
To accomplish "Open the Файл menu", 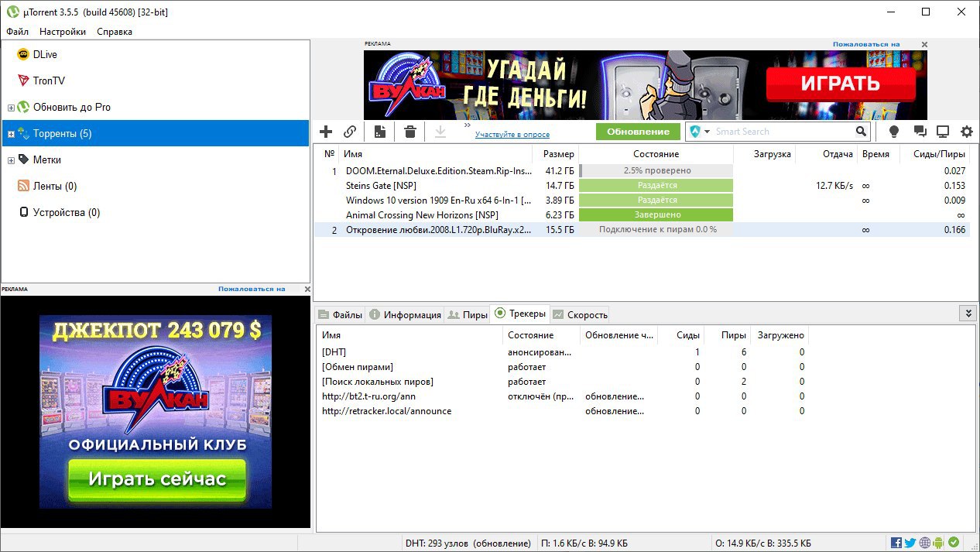I will 18,32.
